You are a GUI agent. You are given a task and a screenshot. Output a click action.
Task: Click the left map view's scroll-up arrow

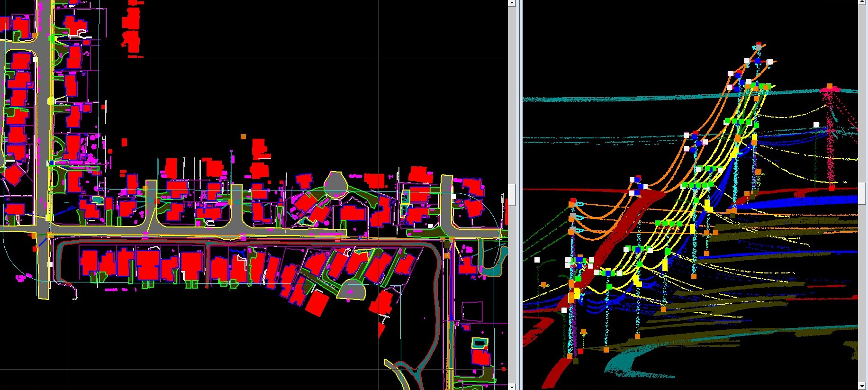[512, 3]
